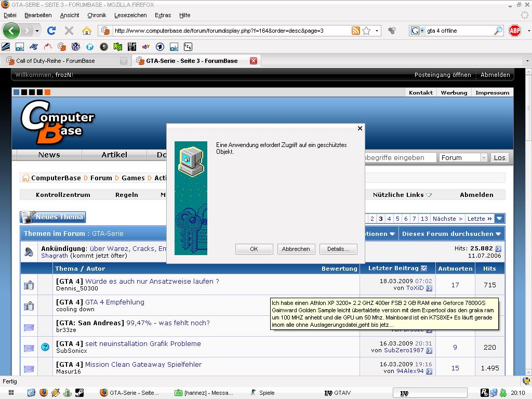Image resolution: width=532 pixels, height=399 pixels.
Task: Open the LCS bookmark icon
Action: 188,47
